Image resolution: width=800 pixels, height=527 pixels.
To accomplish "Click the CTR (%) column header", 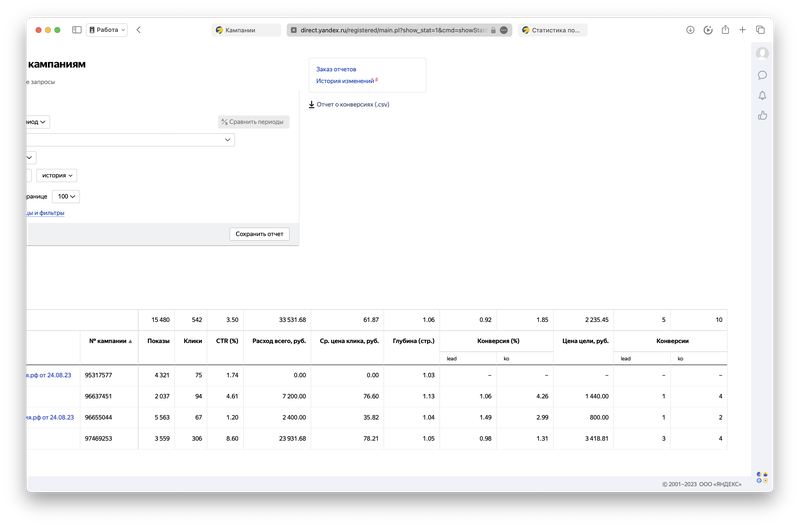I will [x=227, y=341].
